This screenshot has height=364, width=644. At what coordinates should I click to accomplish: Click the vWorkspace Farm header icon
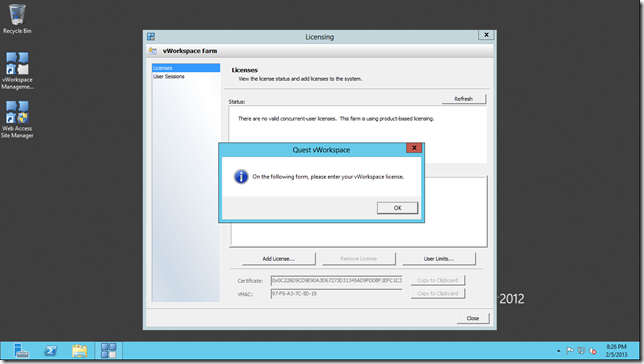pos(153,51)
